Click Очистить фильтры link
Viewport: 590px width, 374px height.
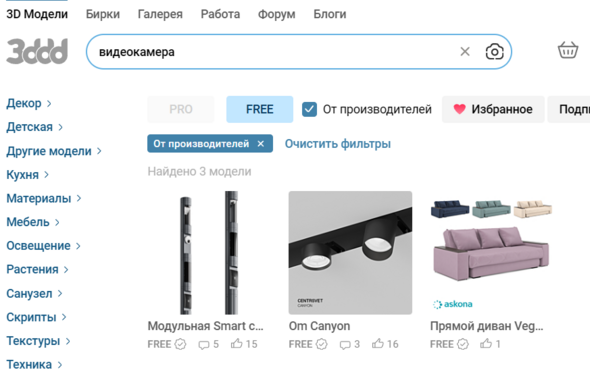click(338, 144)
